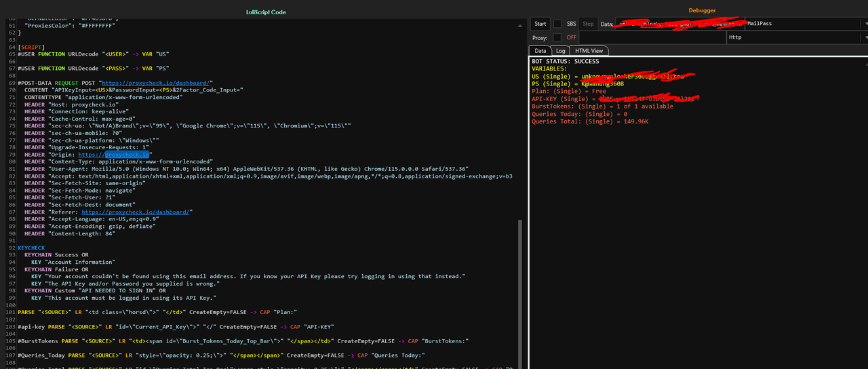Click the Proxy OFF status label
Image resolution: width=868 pixels, height=369 pixels.
click(572, 37)
